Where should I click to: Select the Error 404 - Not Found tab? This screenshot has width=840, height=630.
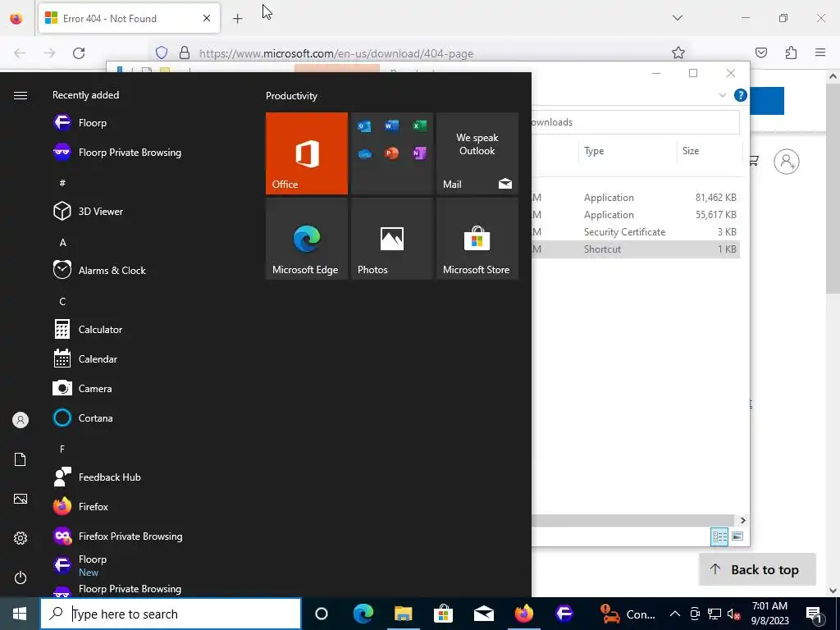tap(129, 18)
